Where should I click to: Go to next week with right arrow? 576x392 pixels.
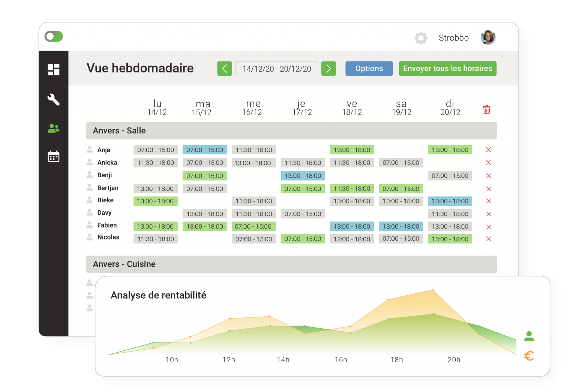(x=328, y=69)
